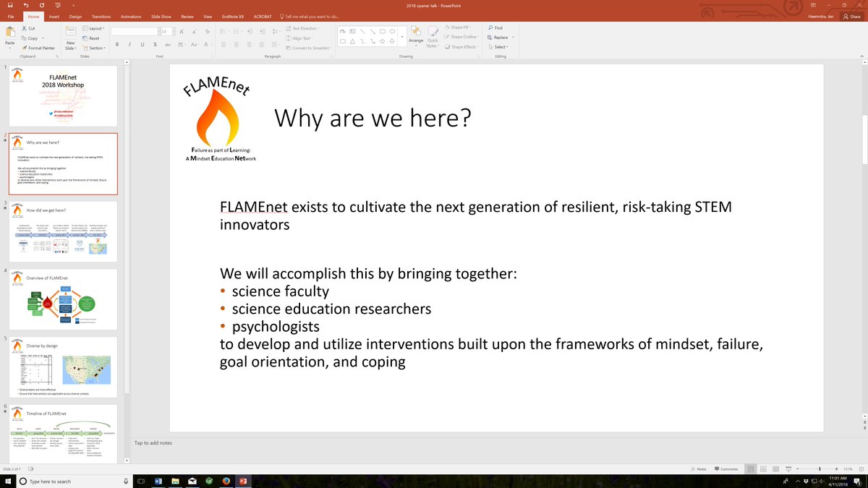Switch to the Design tab
Screen dimensions: 868x488
coord(75,16)
